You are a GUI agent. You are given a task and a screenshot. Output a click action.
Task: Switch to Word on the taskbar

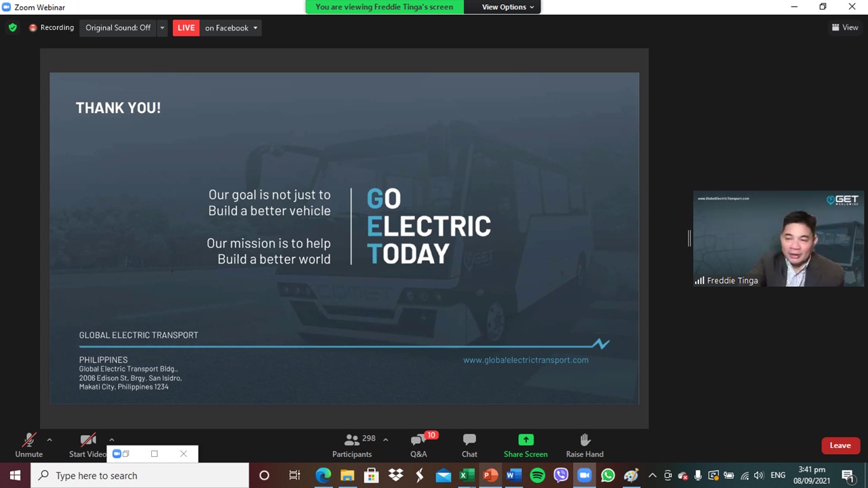click(513, 475)
